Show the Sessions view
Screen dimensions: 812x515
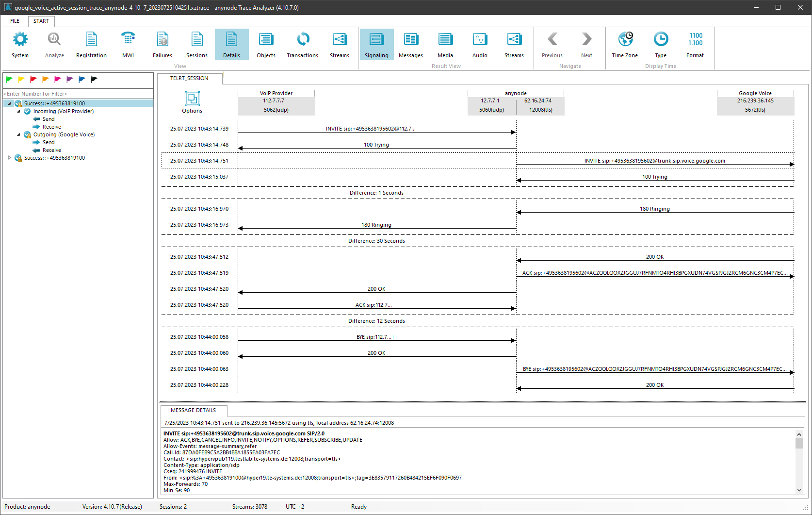(x=197, y=45)
